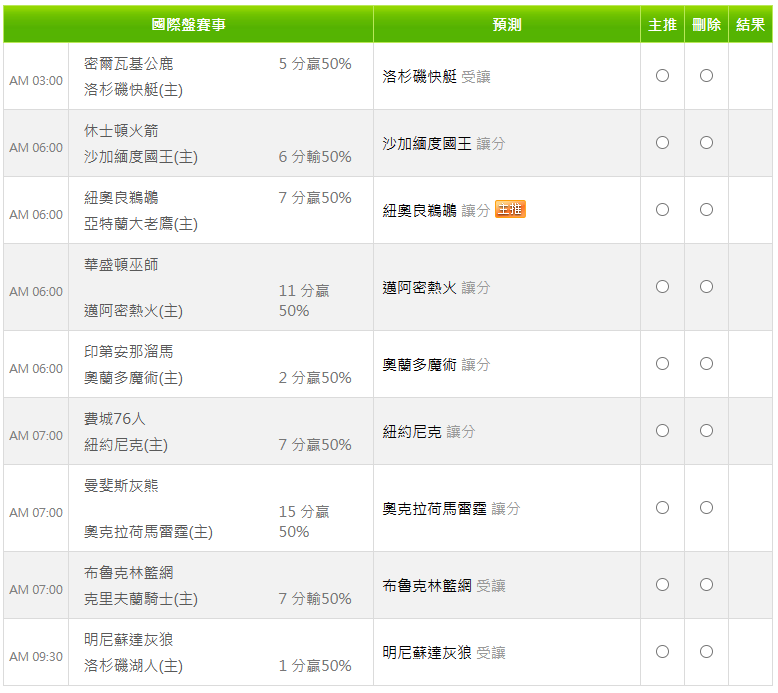
Task: Select 主推 radio for 邁阿密熱火 讓分 row
Action: [x=662, y=287]
